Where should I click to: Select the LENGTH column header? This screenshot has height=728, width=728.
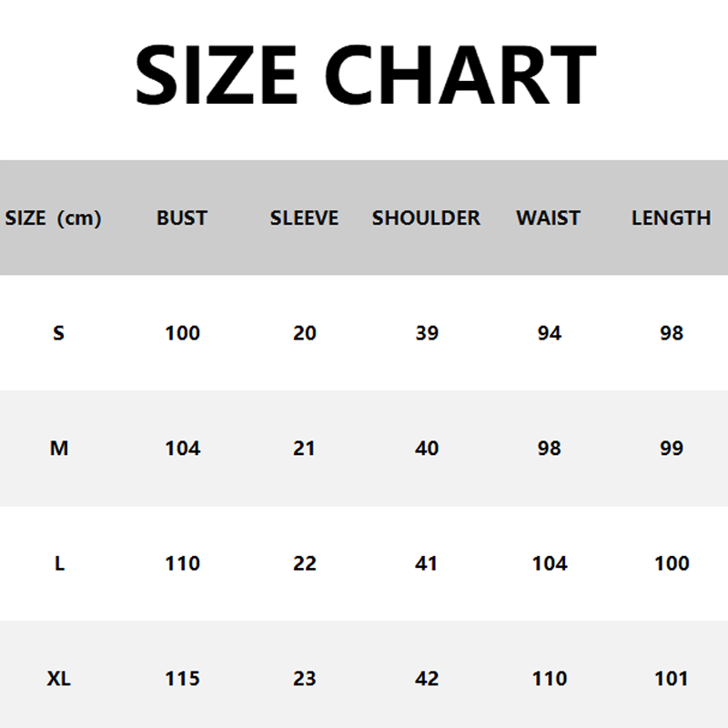point(671,218)
